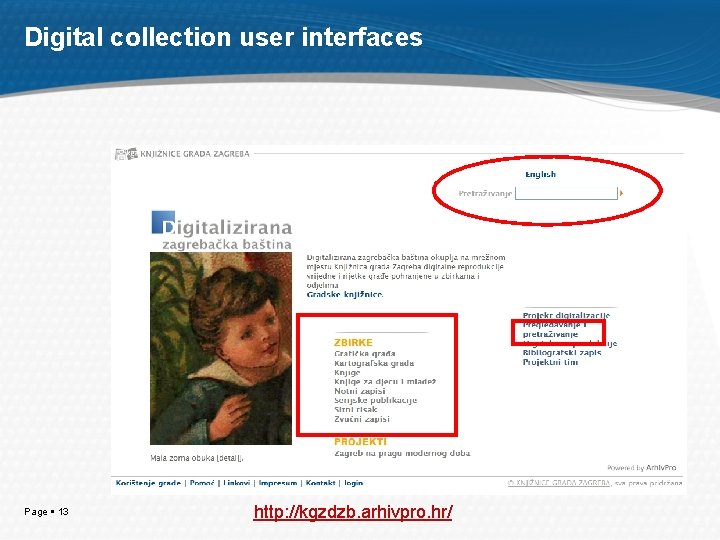Open the Bibliografski zapis menu link
Image resolution: width=720 pixels, height=540 pixels.
point(562,353)
